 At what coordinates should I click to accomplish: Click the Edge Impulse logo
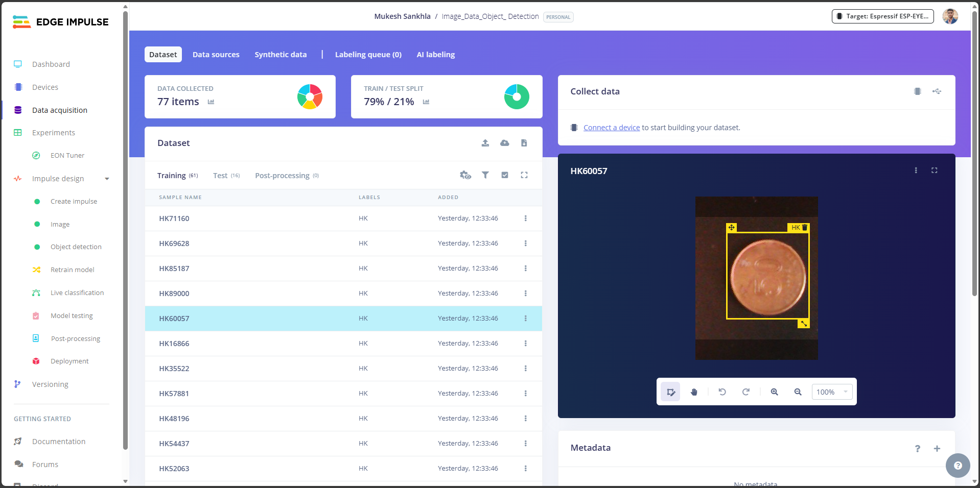tap(60, 22)
